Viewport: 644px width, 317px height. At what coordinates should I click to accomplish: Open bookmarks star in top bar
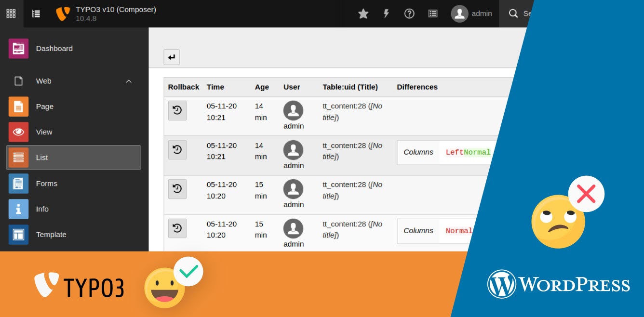pyautogui.click(x=363, y=13)
